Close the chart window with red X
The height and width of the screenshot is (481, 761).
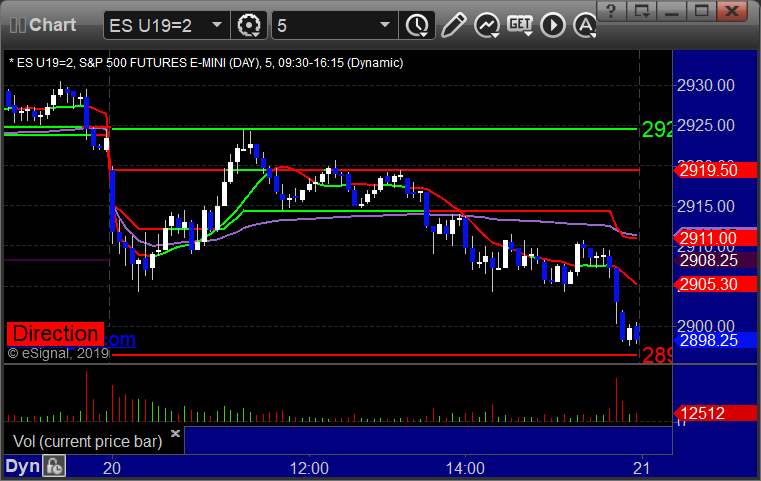732,10
